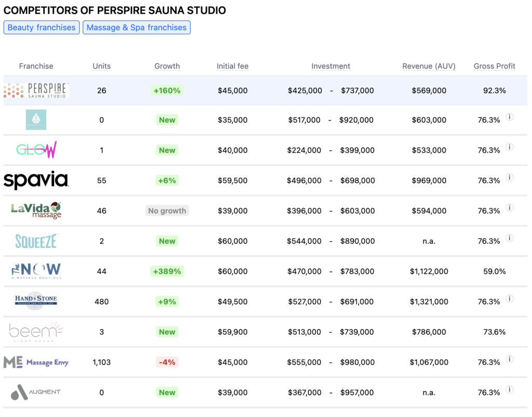
Task: Click info icon in the Augment row
Action: [x=509, y=389]
